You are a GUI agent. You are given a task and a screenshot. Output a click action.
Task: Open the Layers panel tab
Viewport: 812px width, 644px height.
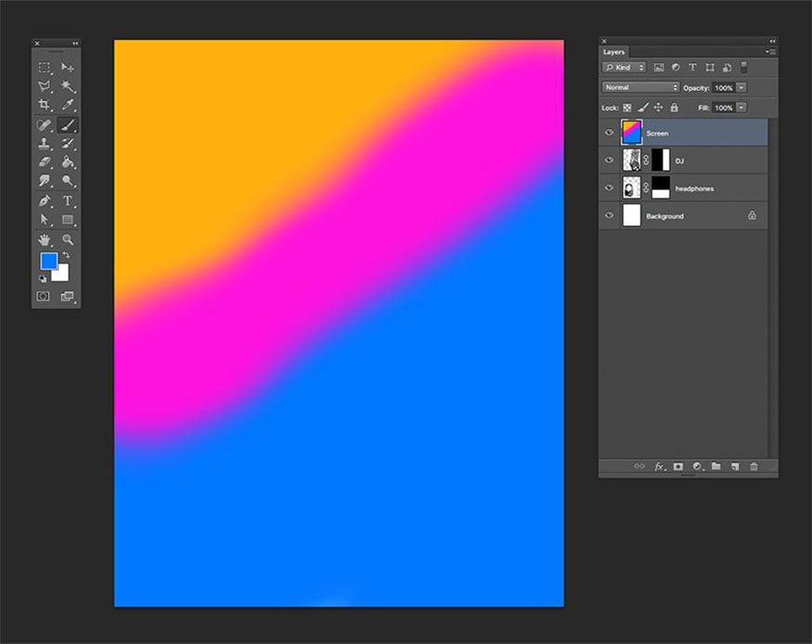614,52
